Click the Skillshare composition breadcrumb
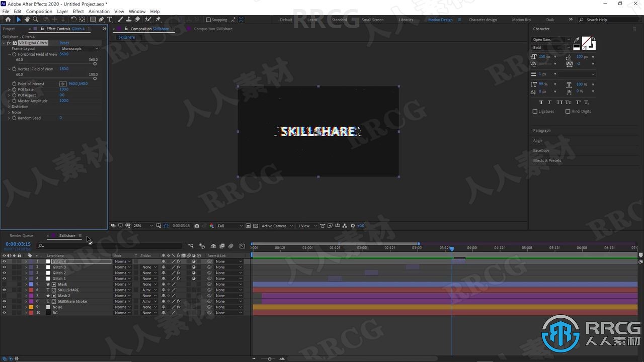This screenshot has height=362, width=644. [127, 37]
